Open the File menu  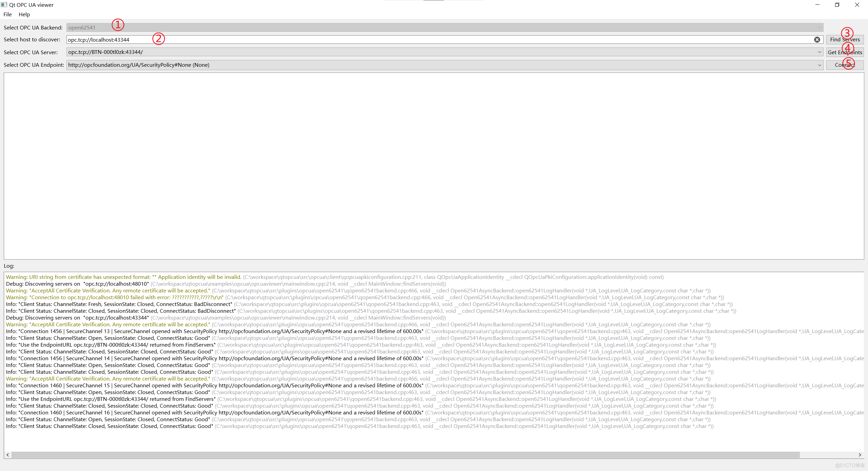click(7, 14)
